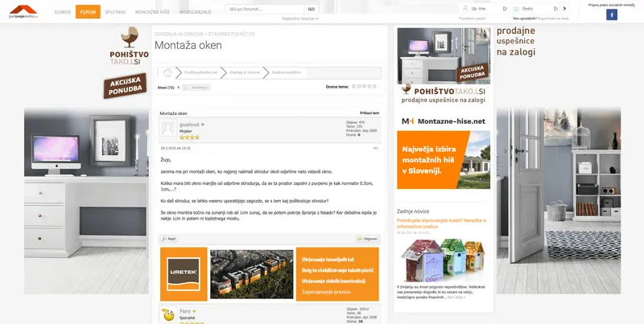Screen dimensions: 644x324
Task: Click the Facebook social login icon
Action: point(612,14)
